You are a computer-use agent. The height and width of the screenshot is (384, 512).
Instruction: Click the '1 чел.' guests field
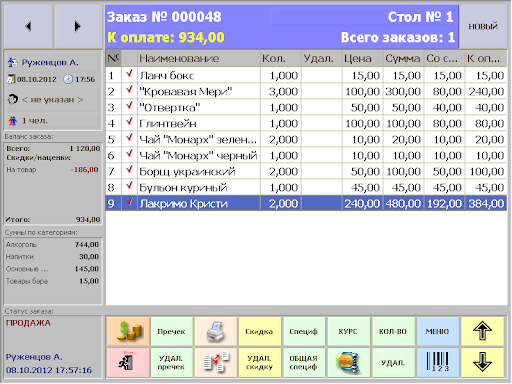point(53,121)
